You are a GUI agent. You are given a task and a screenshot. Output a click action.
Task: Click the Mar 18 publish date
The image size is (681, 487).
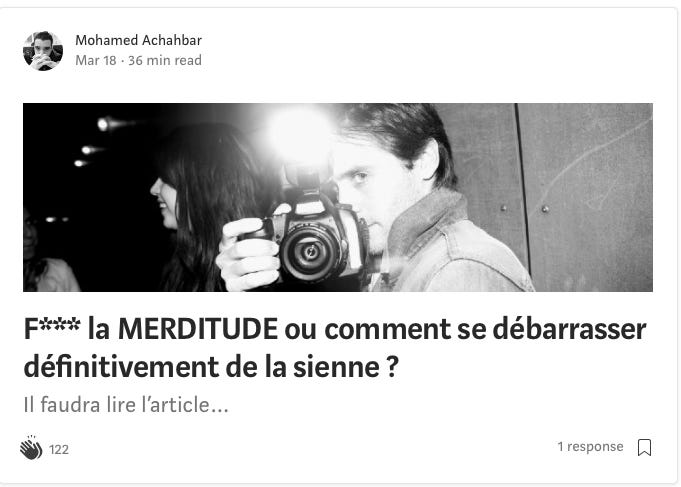96,60
